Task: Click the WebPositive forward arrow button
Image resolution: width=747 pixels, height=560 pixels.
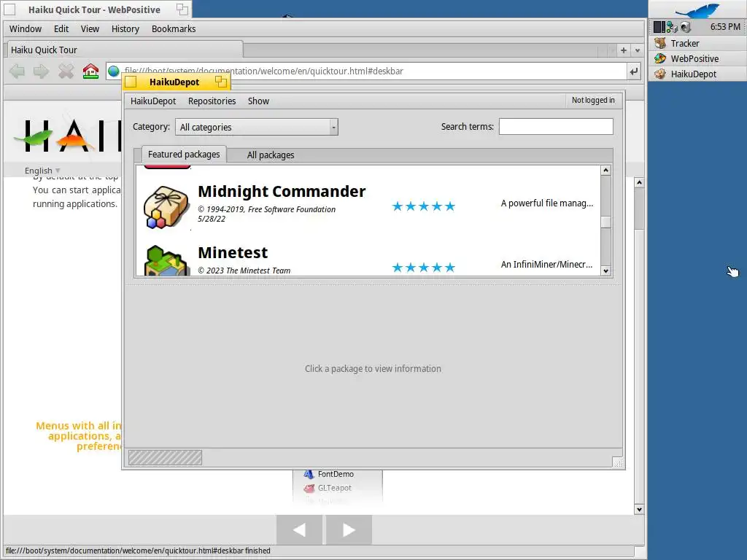Action: pyautogui.click(x=41, y=71)
